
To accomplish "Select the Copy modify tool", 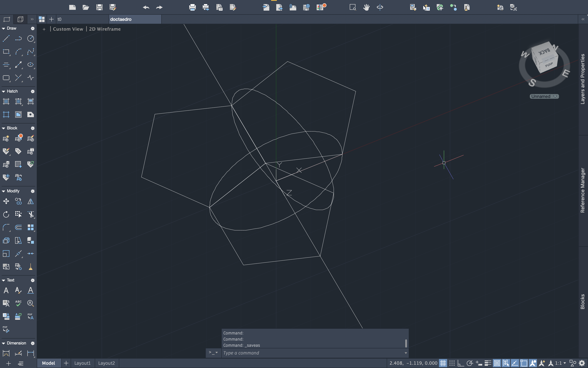I will click(18, 201).
